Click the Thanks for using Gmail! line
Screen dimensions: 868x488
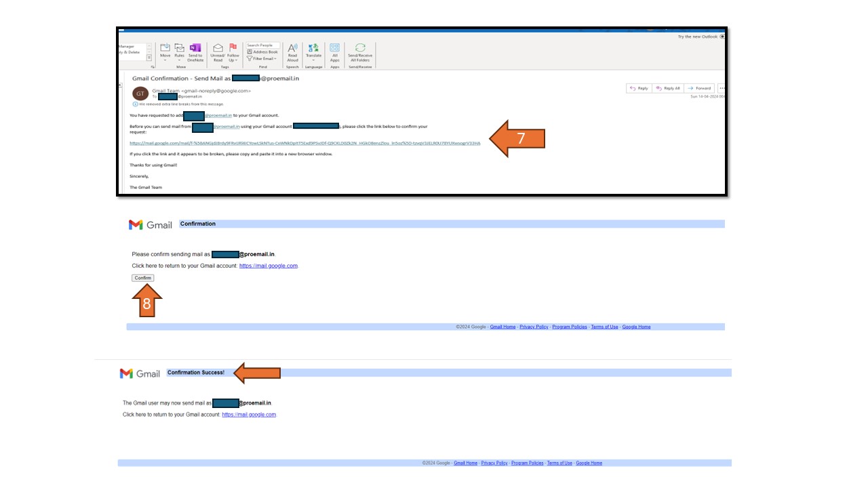153,165
